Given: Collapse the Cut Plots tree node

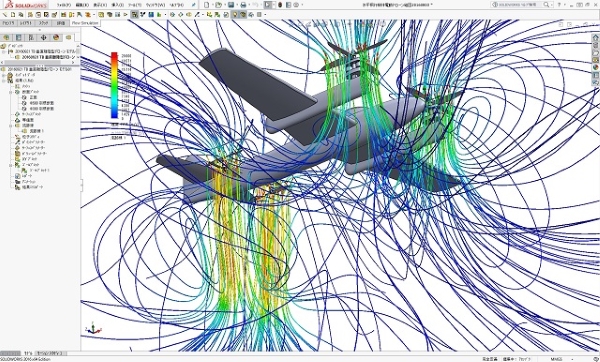Looking at the screenshot, I should click(11, 92).
